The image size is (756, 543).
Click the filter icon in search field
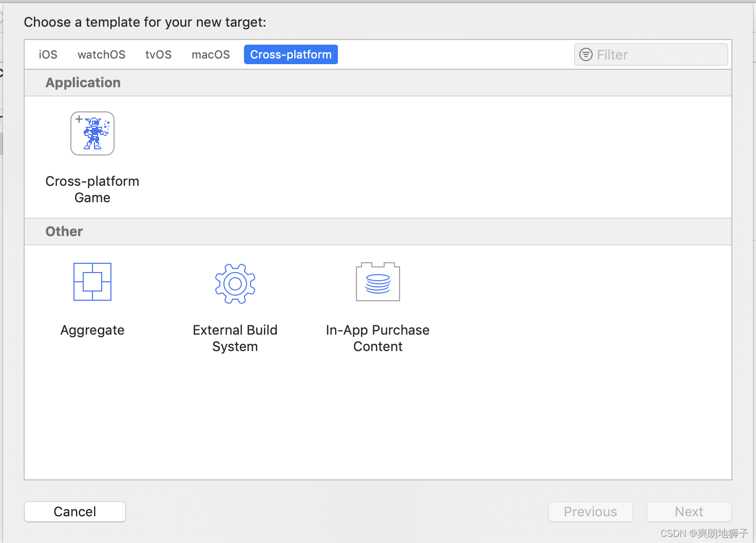click(x=586, y=54)
